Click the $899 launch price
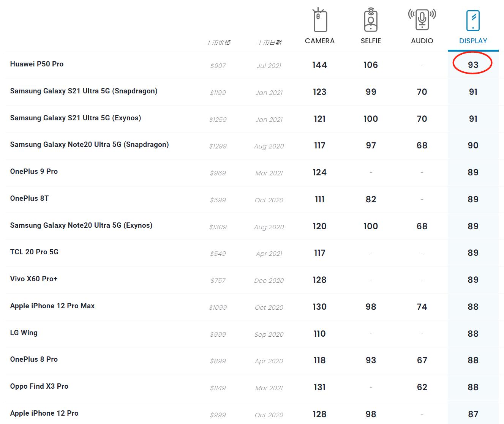This screenshot has height=424, width=504. (218, 361)
